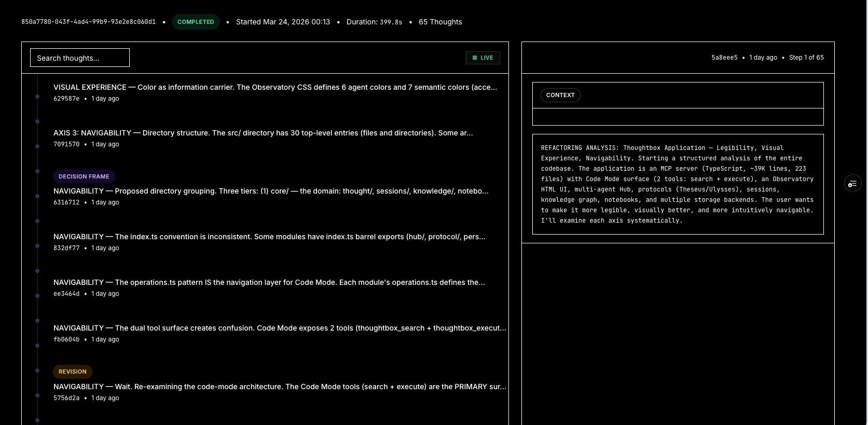
Task: Open thought about dual tool surface confusion
Action: click(x=280, y=328)
